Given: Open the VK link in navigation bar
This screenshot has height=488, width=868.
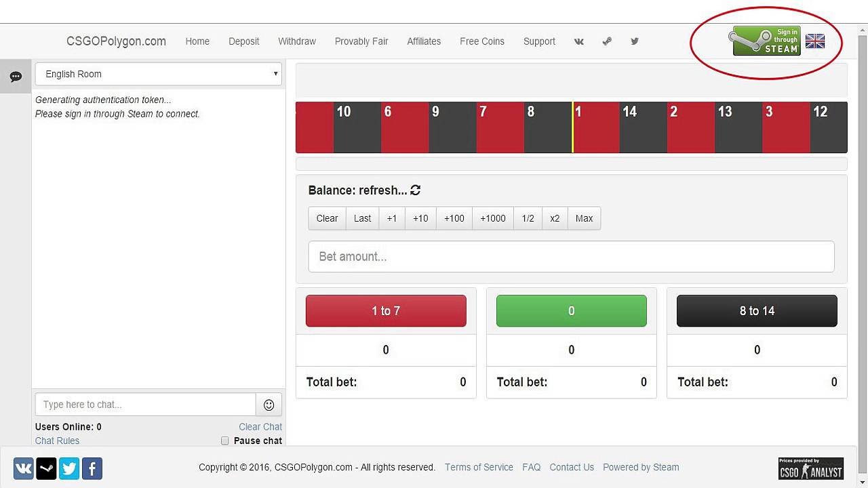Looking at the screenshot, I should (x=578, y=41).
